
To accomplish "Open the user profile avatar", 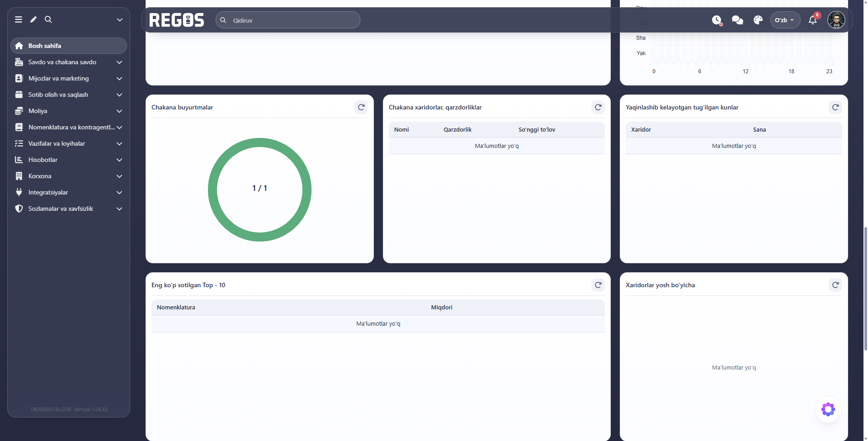I will (836, 20).
